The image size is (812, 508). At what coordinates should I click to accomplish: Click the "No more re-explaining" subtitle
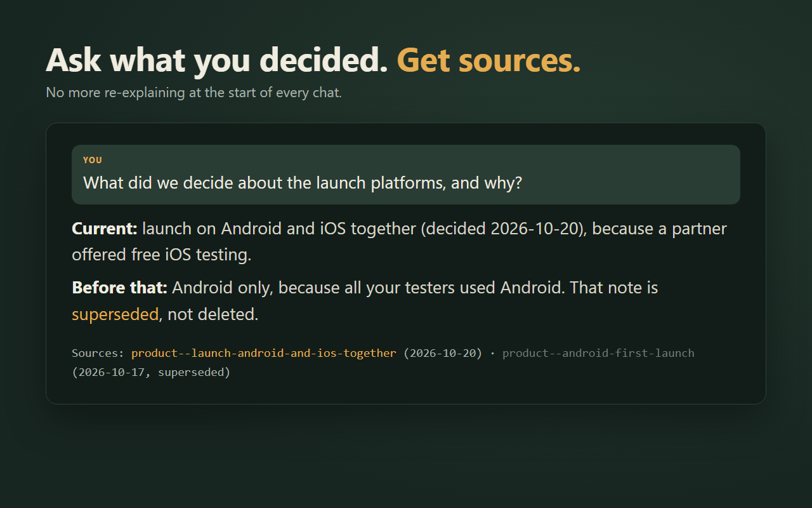[x=194, y=93]
